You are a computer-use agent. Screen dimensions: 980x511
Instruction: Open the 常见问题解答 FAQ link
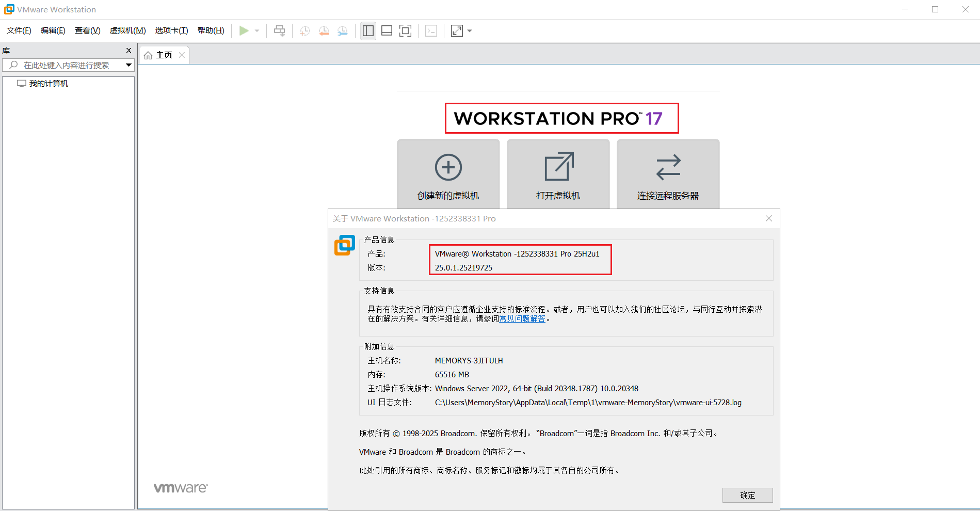tap(522, 319)
